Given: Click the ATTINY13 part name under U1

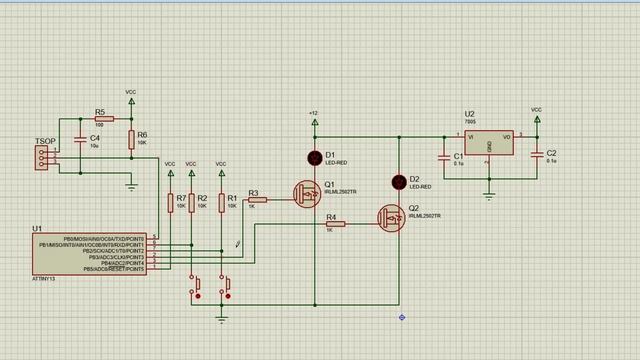Looking at the screenshot, I should pos(44,279).
